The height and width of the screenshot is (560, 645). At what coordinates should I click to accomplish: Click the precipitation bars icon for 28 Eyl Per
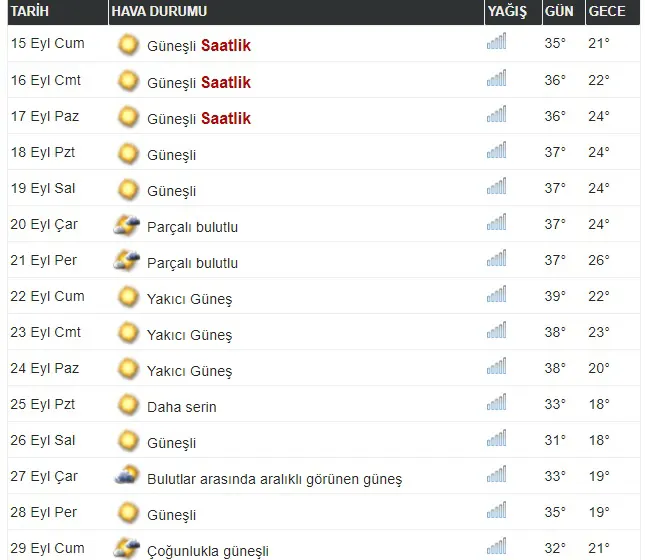point(496,513)
